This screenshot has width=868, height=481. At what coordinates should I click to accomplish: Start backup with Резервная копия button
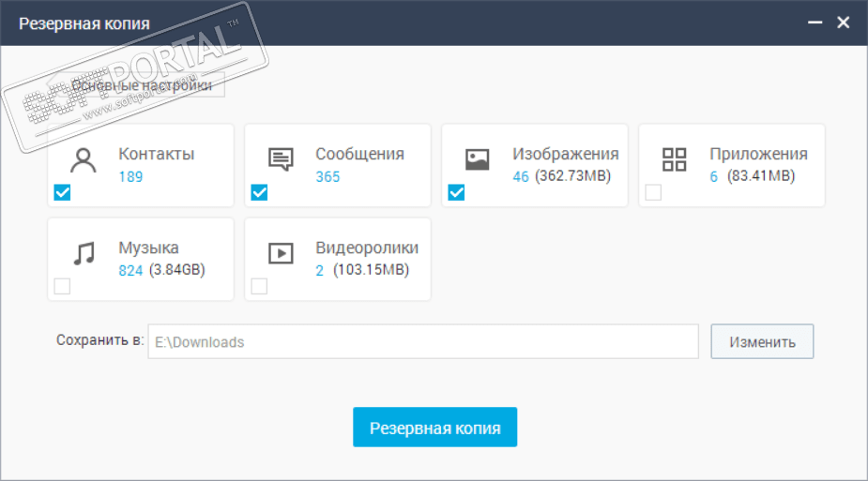point(435,428)
